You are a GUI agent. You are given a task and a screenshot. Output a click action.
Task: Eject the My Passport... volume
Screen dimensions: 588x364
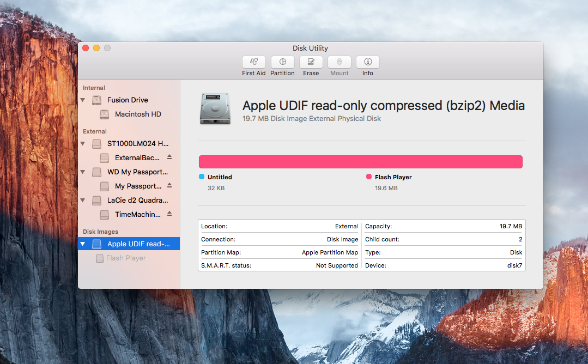[169, 186]
